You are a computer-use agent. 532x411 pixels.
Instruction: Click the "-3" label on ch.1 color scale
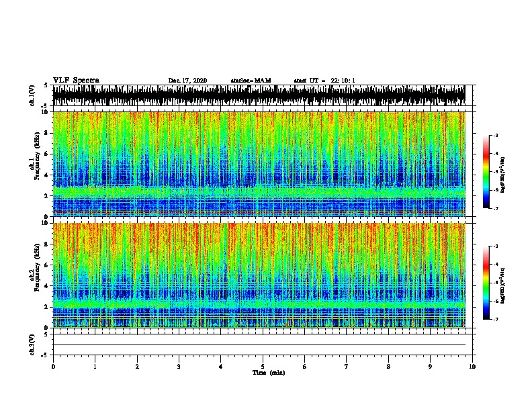tap(496, 136)
